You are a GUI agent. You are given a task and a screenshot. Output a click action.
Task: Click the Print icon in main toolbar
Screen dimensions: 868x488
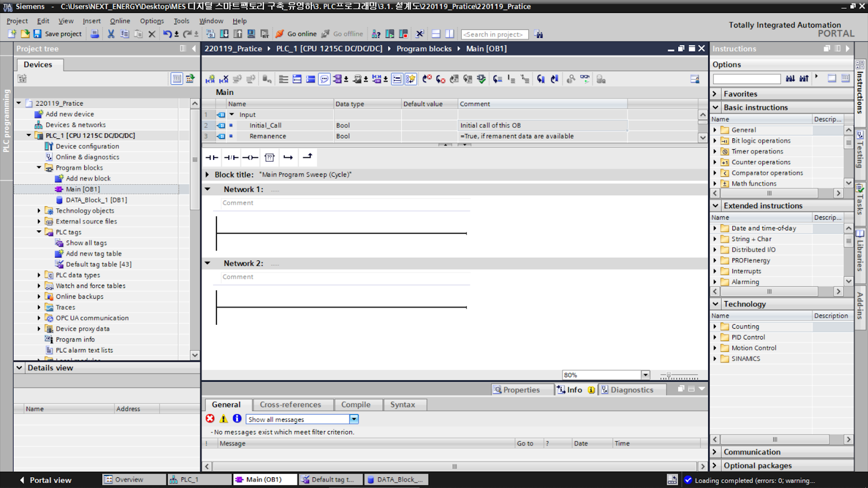[95, 34]
